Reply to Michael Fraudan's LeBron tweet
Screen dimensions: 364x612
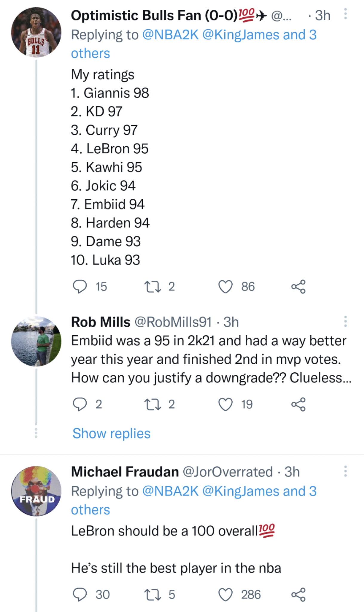pos(80,594)
